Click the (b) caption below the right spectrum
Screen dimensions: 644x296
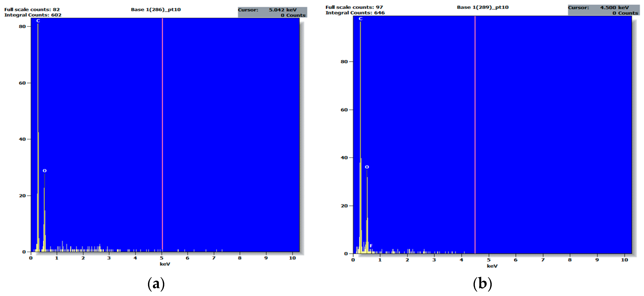coord(482,284)
